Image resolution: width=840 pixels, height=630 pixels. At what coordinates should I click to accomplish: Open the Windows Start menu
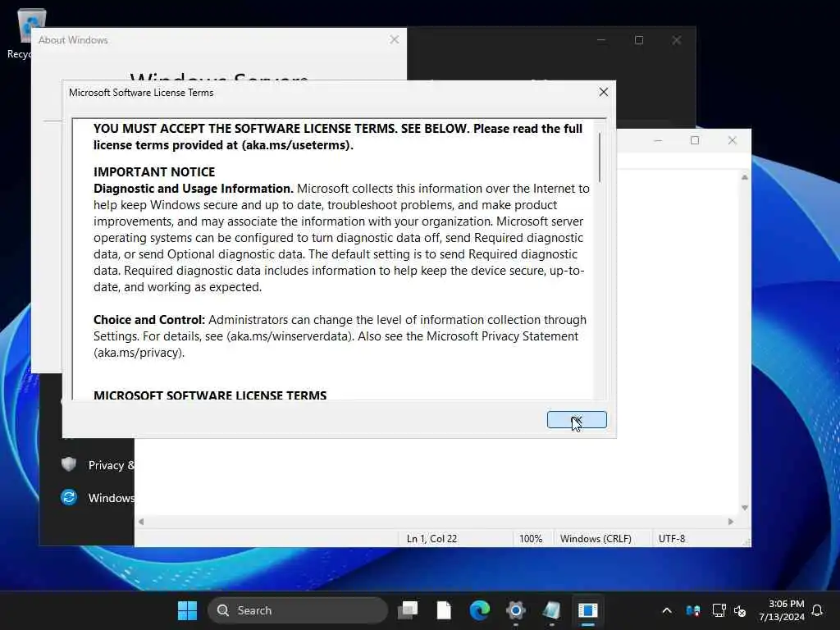click(x=187, y=610)
